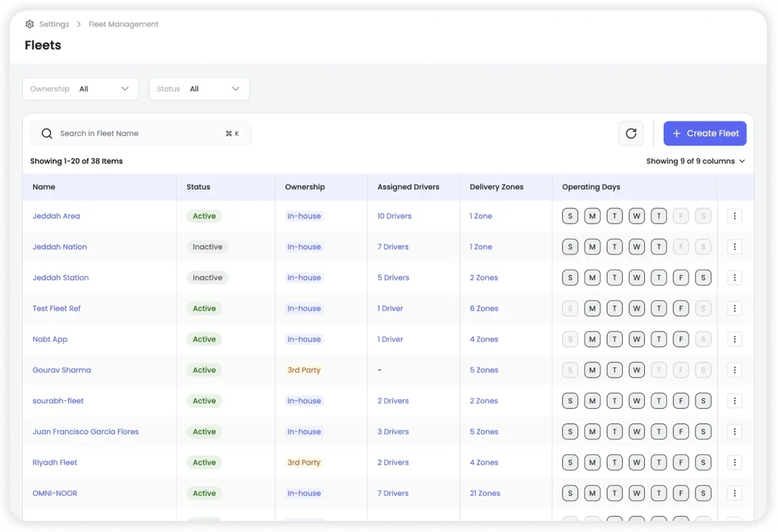Open the three-dot menu for Gourav Sharma
The image size is (778, 532).
tap(734, 370)
